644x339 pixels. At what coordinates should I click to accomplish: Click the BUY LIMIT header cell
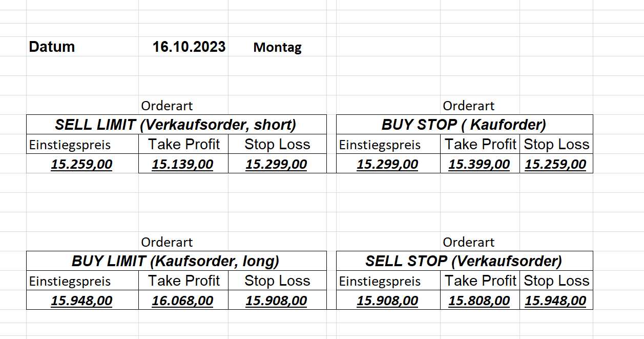click(176, 261)
